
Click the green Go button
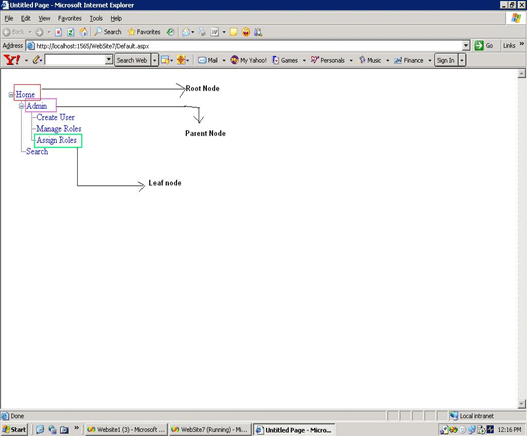click(x=484, y=45)
